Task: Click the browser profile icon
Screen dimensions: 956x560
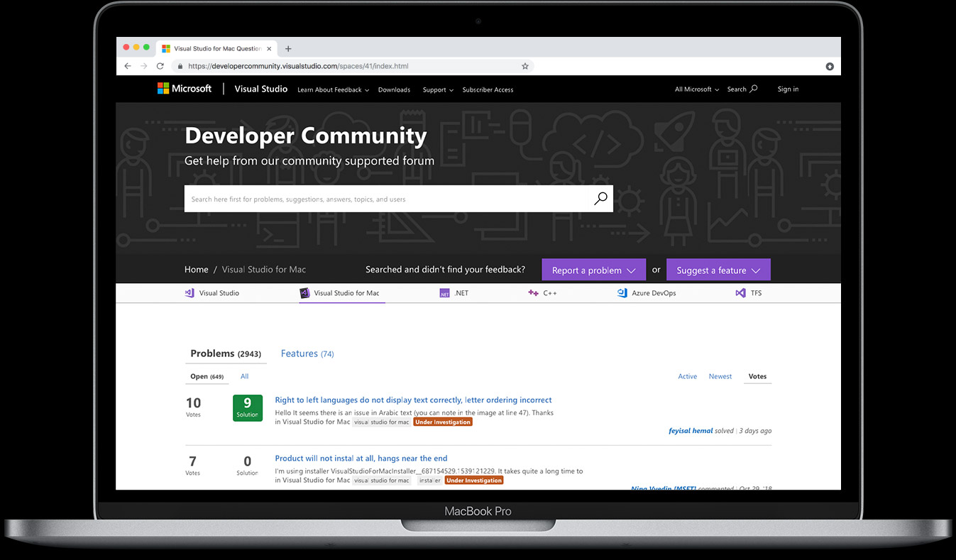Action: click(830, 66)
